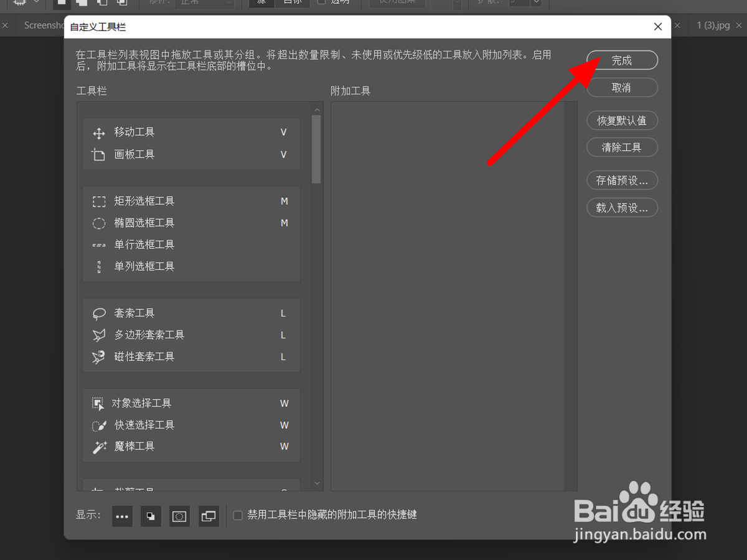Click the 套索工具 label text
The width and height of the screenshot is (747, 560).
tap(134, 313)
